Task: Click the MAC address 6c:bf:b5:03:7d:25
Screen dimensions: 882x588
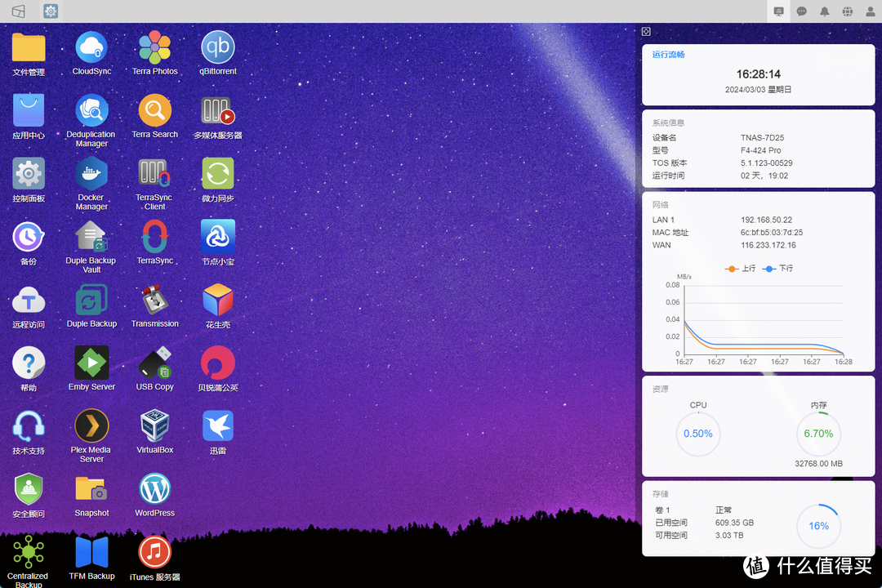Action: point(772,233)
